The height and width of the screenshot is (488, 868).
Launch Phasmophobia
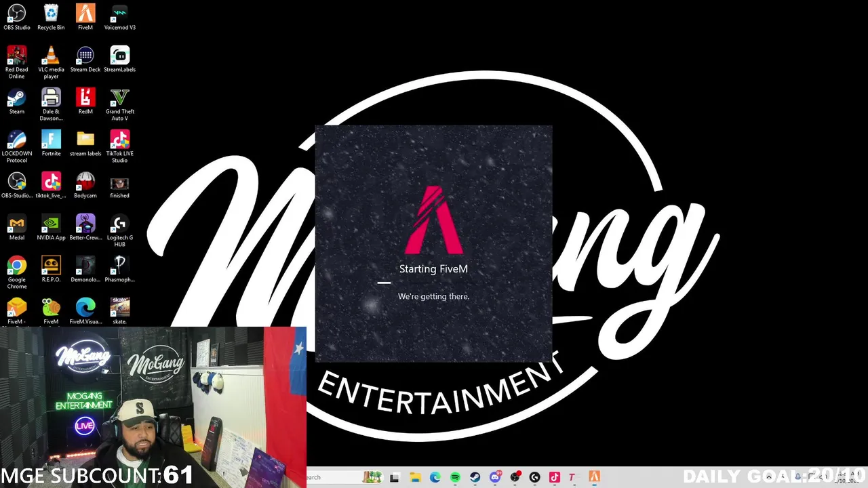[119, 270]
